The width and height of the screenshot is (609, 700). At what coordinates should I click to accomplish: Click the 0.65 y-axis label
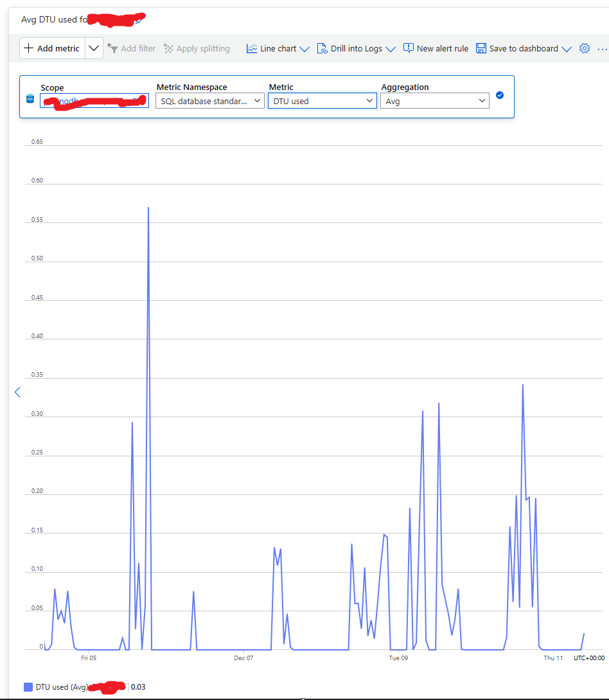click(37, 142)
